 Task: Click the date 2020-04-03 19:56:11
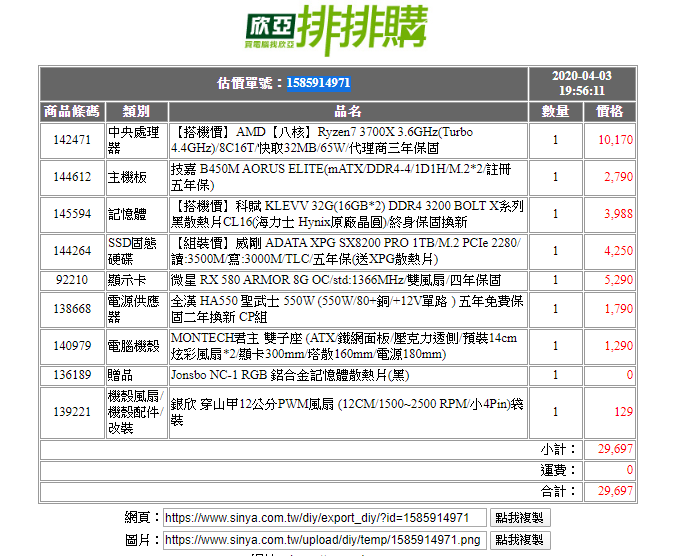click(582, 83)
